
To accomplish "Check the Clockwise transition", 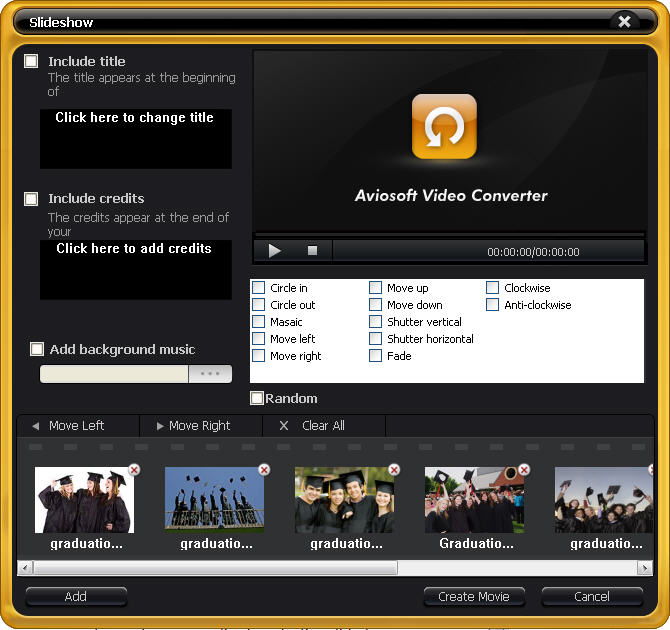I will click(x=493, y=287).
